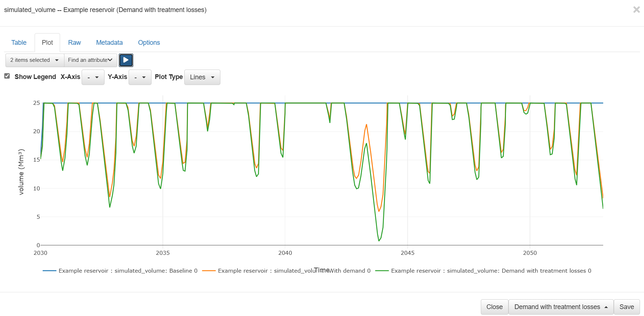Toggle the Show Legend checkbox
Screen dimensions: 644x316
click(x=7, y=76)
